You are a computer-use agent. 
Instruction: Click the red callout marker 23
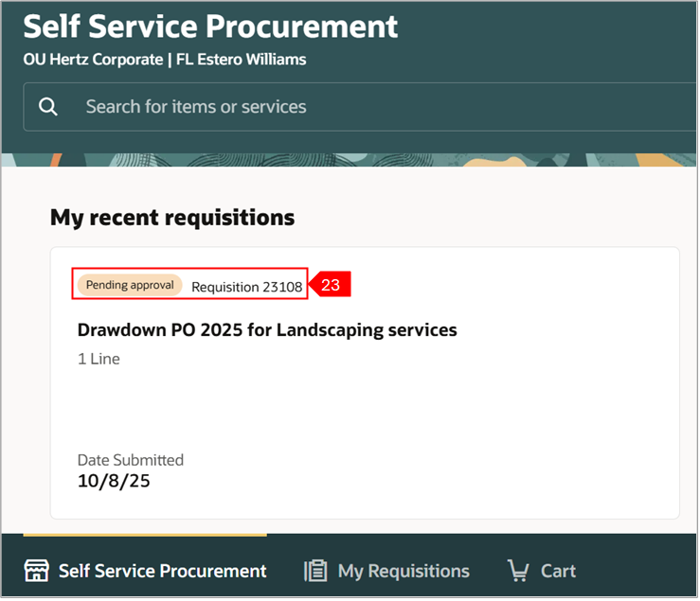tap(332, 285)
